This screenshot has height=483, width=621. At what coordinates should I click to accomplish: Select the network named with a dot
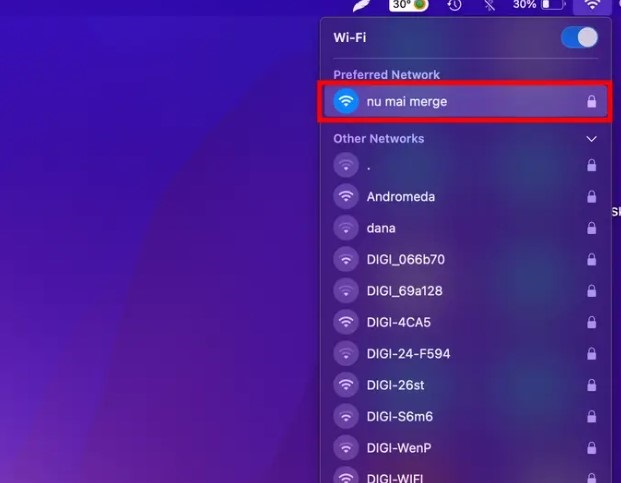(465, 165)
